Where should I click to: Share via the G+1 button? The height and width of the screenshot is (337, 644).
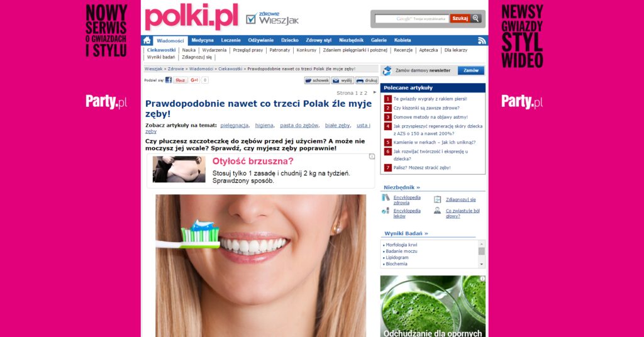click(x=194, y=80)
